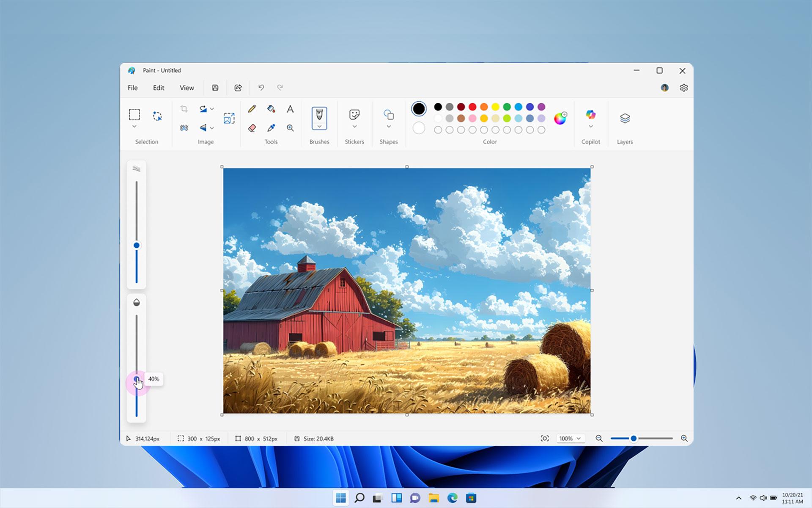Select the Fill bucket tool
This screenshot has width=812, height=508.
tap(271, 109)
